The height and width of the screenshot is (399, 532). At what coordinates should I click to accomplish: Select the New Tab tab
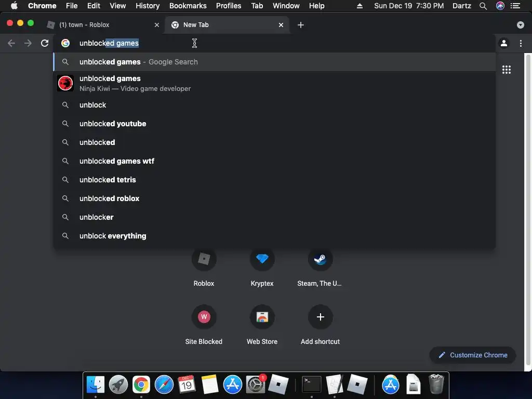227,25
